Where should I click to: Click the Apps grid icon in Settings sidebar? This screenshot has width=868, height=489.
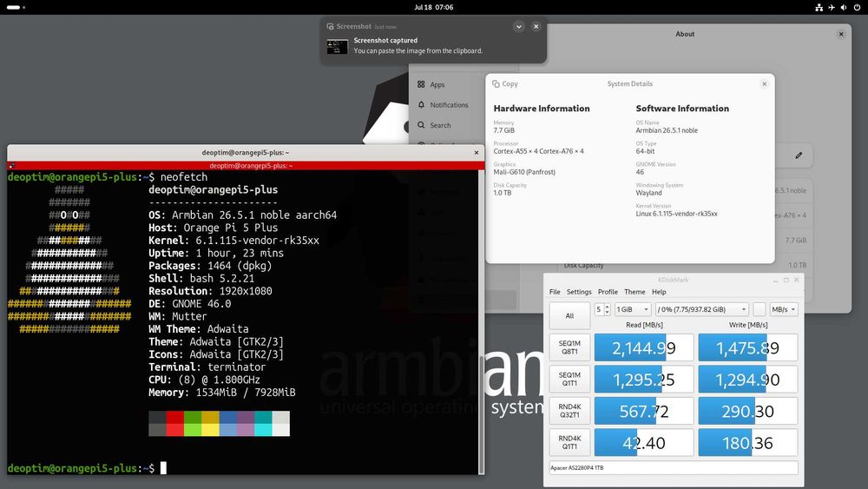[421, 84]
